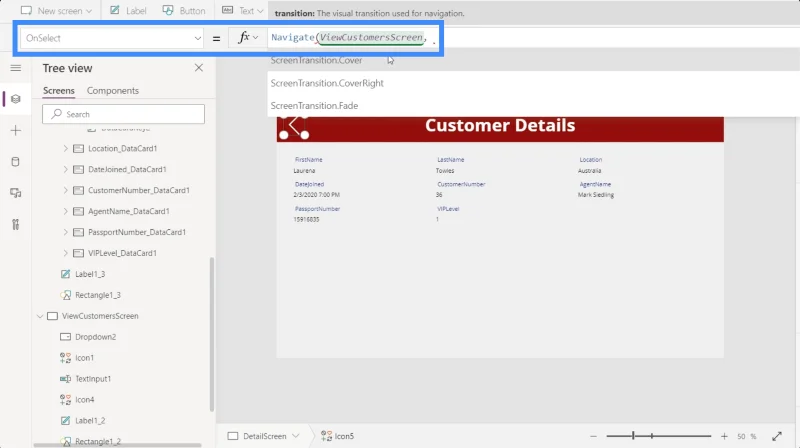Open the Advanced tools icon in sidebar
The width and height of the screenshot is (800, 448).
coord(16,225)
